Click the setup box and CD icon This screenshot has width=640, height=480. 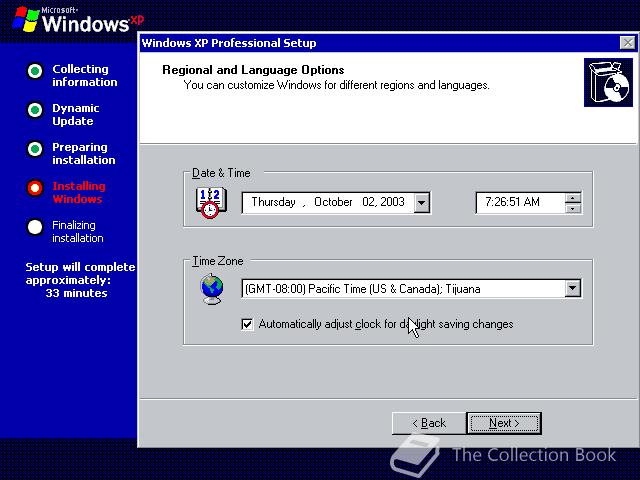pyautogui.click(x=608, y=82)
